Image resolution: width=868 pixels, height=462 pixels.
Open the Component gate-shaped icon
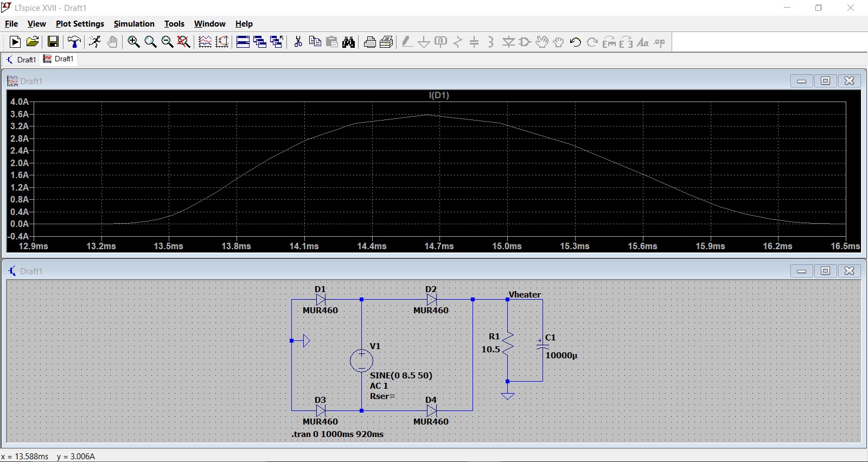pos(525,42)
